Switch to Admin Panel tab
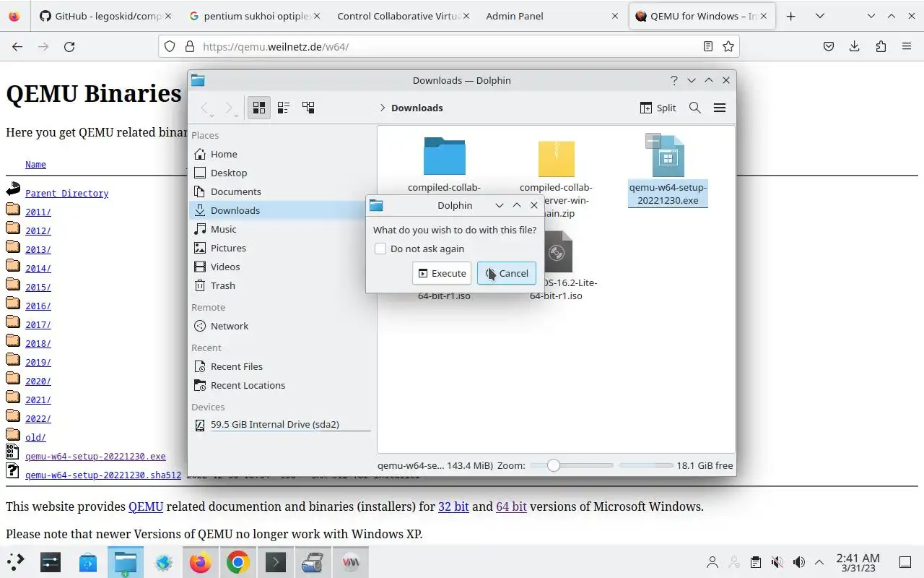 [552, 16]
